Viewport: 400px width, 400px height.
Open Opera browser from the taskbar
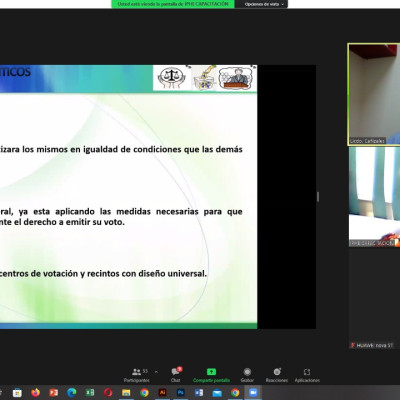click(108, 392)
